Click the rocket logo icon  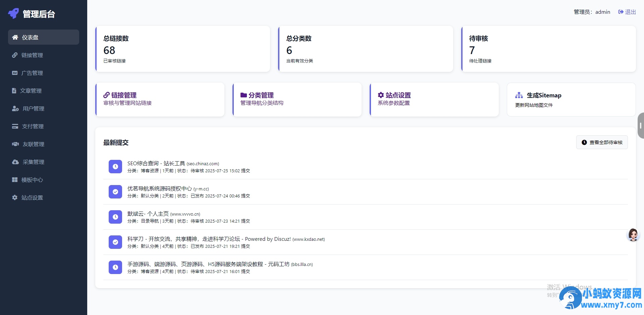13,13
